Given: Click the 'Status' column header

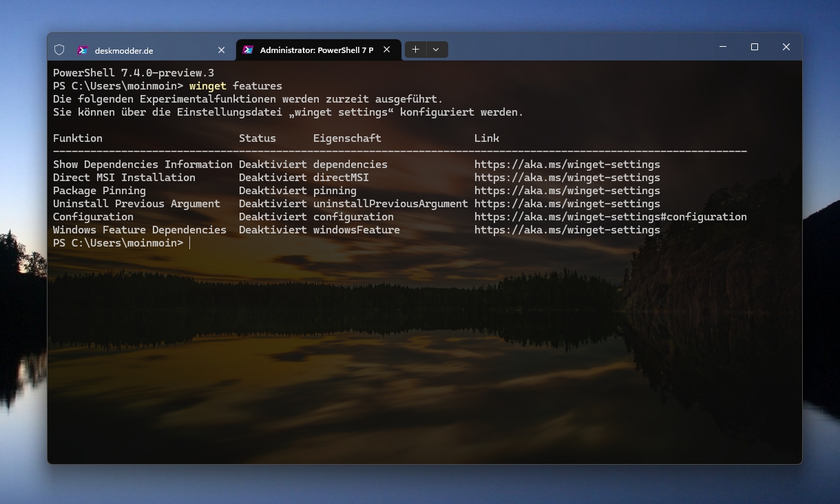Looking at the screenshot, I should tap(258, 138).
